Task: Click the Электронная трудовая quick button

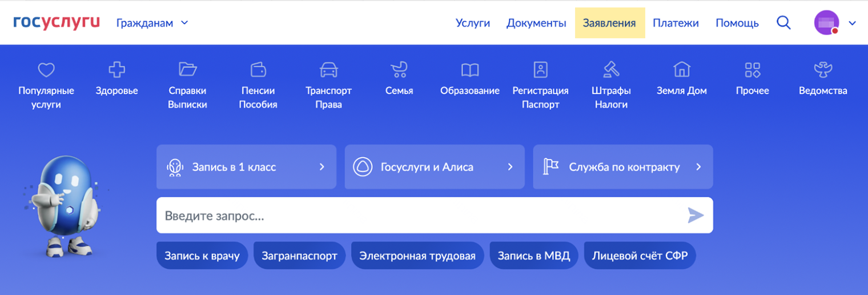Action: (x=417, y=256)
